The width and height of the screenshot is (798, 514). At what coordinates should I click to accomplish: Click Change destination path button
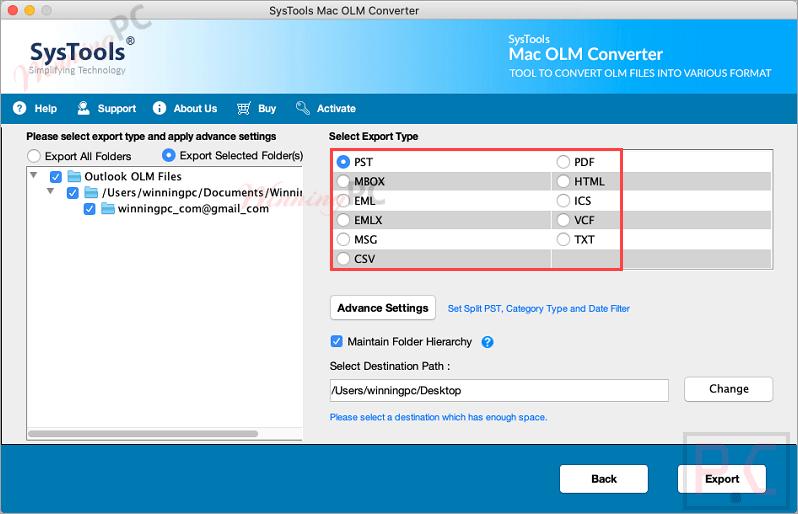(728, 389)
